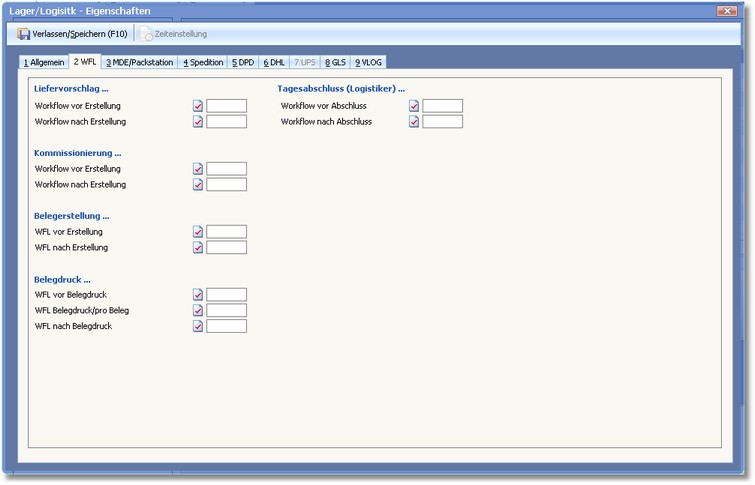Click workflow icon for Liefervorschlag 'Workflow vor Erstellung'
The height and width of the screenshot is (485, 755).
[x=198, y=105]
